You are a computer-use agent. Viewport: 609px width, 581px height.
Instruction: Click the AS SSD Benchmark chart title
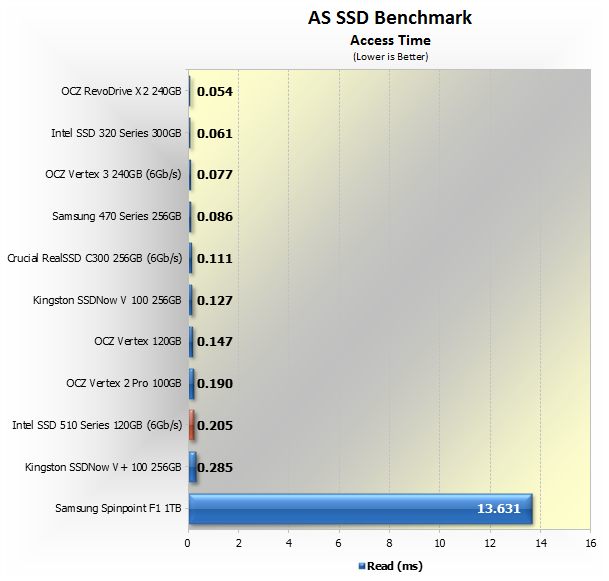click(390, 18)
